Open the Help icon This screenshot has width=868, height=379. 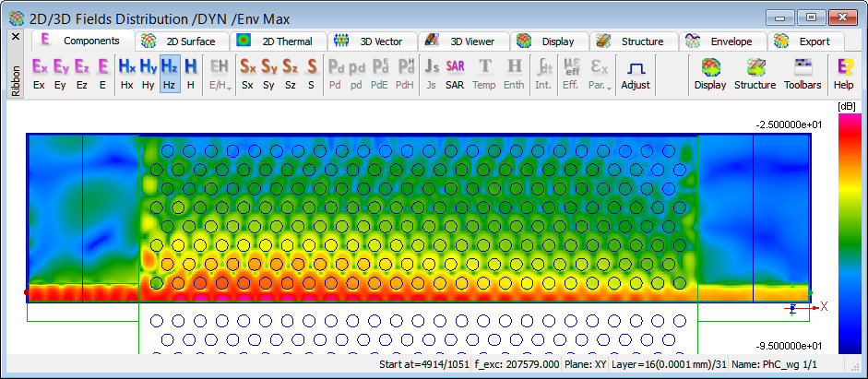click(x=843, y=73)
